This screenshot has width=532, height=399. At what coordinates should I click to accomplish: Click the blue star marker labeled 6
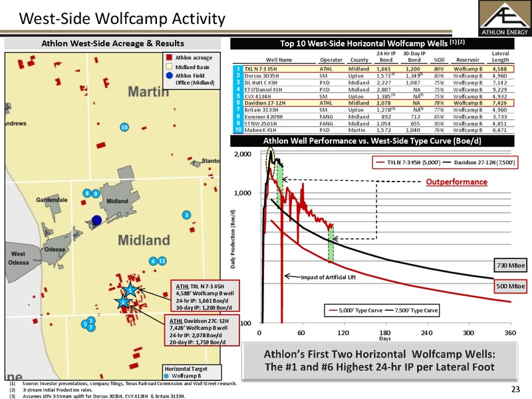pyautogui.click(x=123, y=302)
